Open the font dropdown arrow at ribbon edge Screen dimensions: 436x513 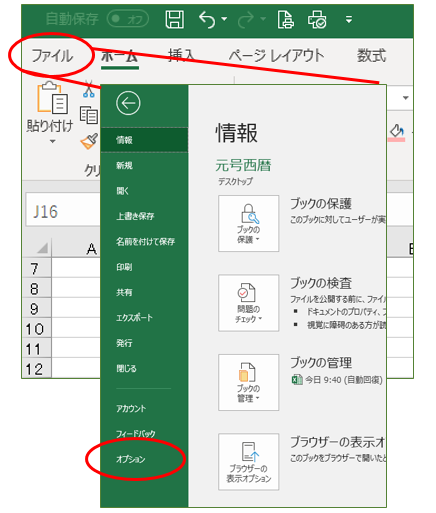point(406,98)
